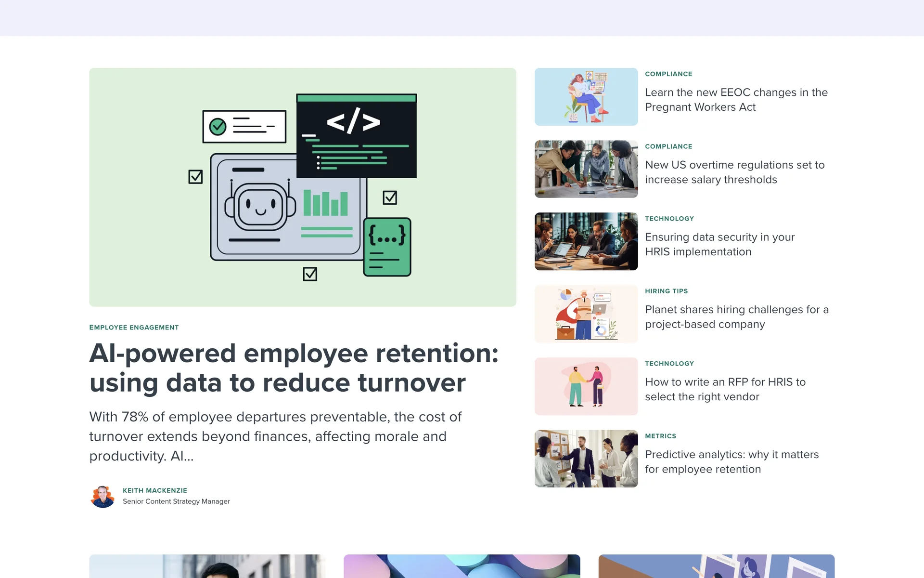
Task: Open the Planet hiring challenges article
Action: (736, 317)
